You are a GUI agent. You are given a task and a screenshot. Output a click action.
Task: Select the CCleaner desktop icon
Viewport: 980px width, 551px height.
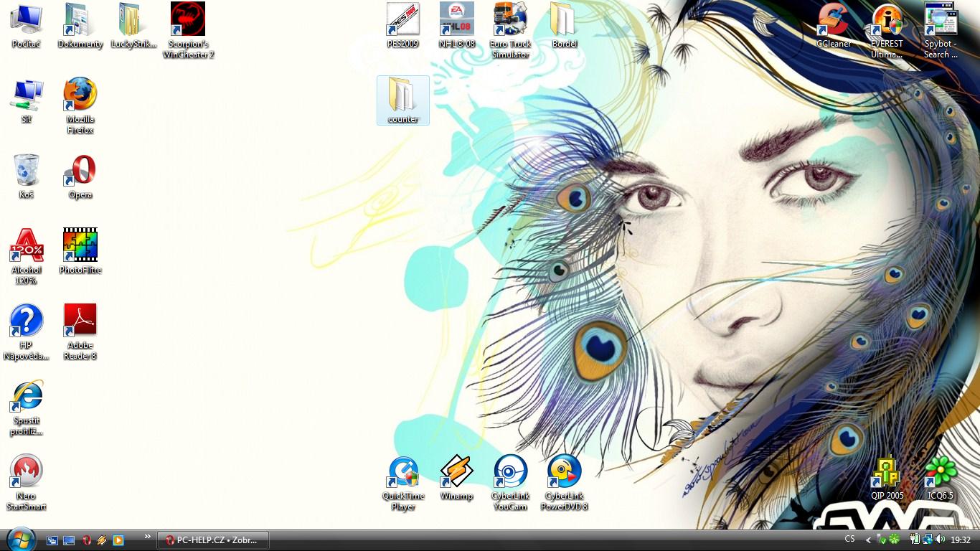[x=833, y=20]
